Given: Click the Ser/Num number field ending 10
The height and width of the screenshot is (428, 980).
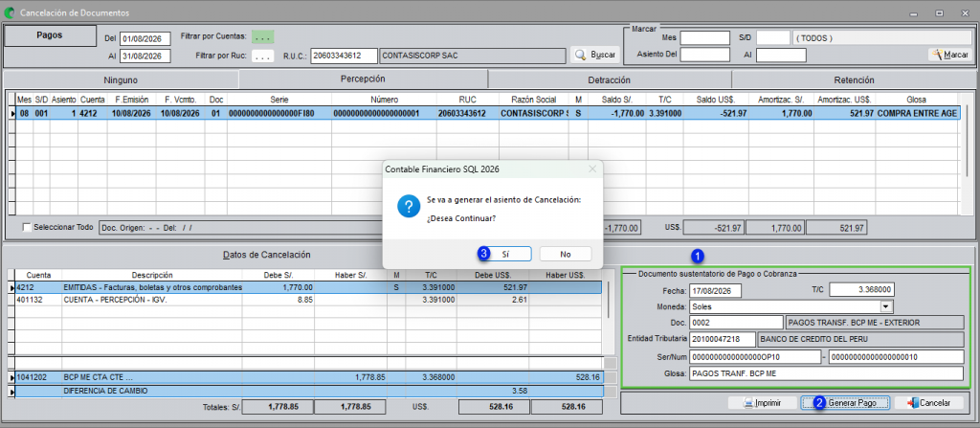Looking at the screenshot, I should point(896,356).
